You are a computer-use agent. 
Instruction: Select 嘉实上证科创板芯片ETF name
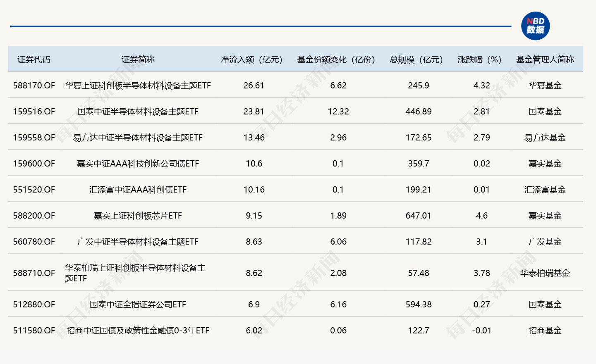coord(138,216)
